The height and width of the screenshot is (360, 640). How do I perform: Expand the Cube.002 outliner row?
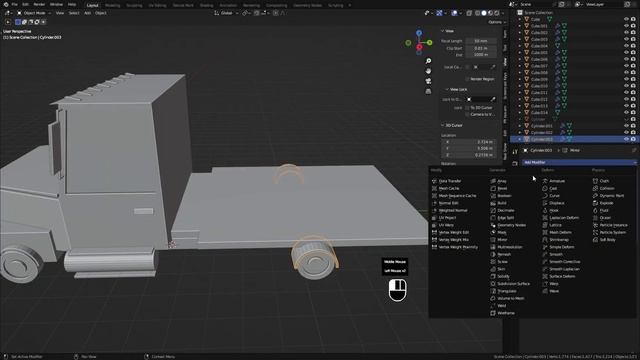coord(520,33)
